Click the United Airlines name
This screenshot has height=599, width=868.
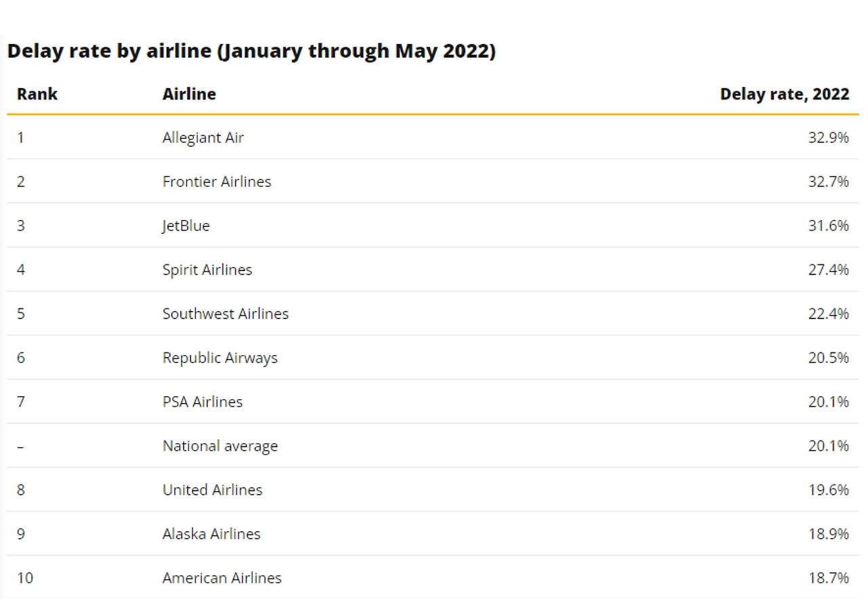pyautogui.click(x=212, y=490)
